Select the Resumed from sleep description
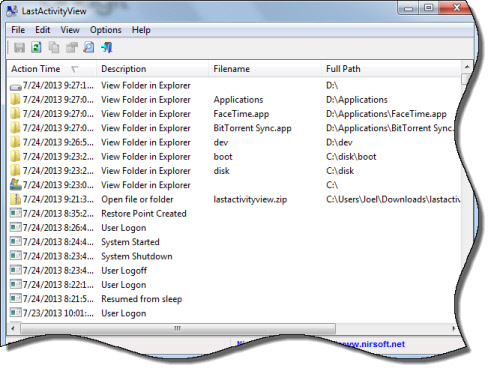491x371 pixels. click(x=141, y=299)
